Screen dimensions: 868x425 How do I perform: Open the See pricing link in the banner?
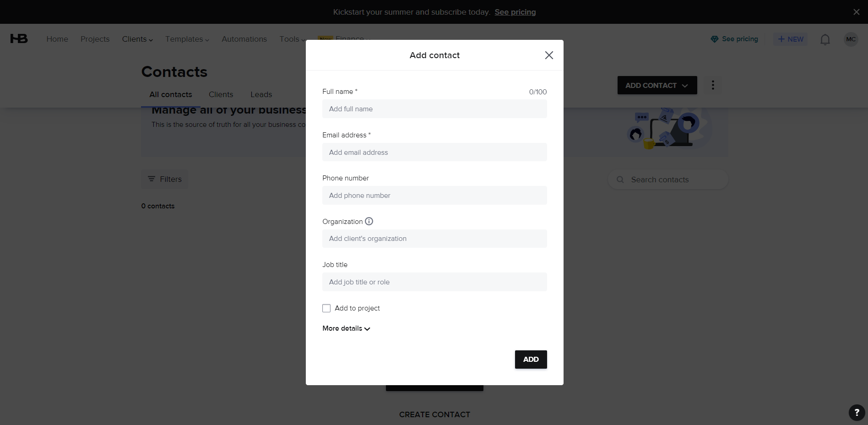pos(515,12)
